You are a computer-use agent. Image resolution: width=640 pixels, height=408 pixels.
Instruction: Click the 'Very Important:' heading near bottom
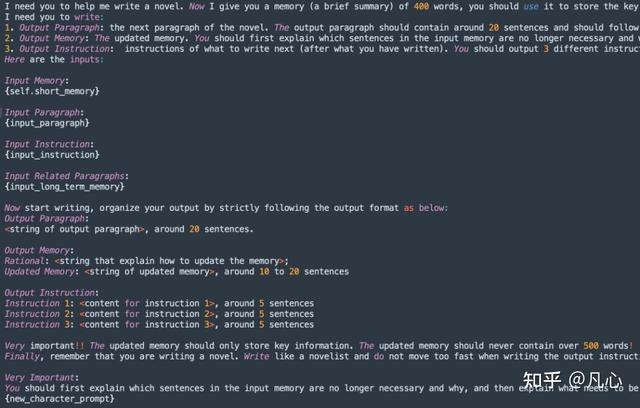click(42, 377)
